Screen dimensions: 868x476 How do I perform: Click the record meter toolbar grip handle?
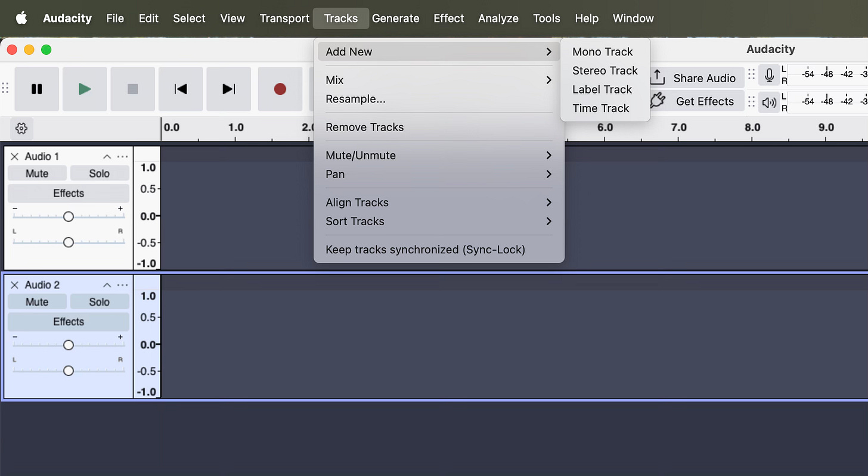click(x=751, y=75)
